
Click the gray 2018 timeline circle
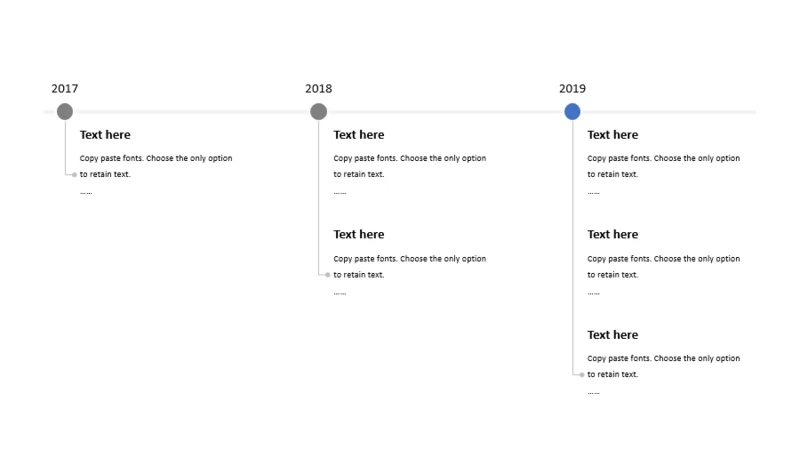pos(318,111)
